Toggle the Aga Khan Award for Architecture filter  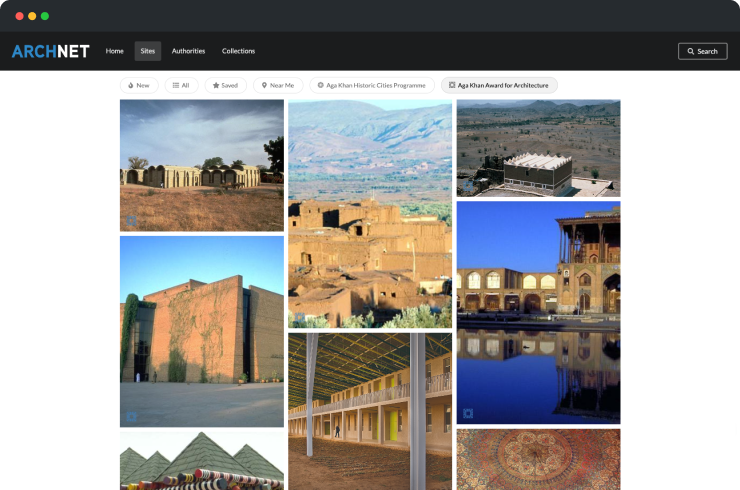[x=499, y=86]
